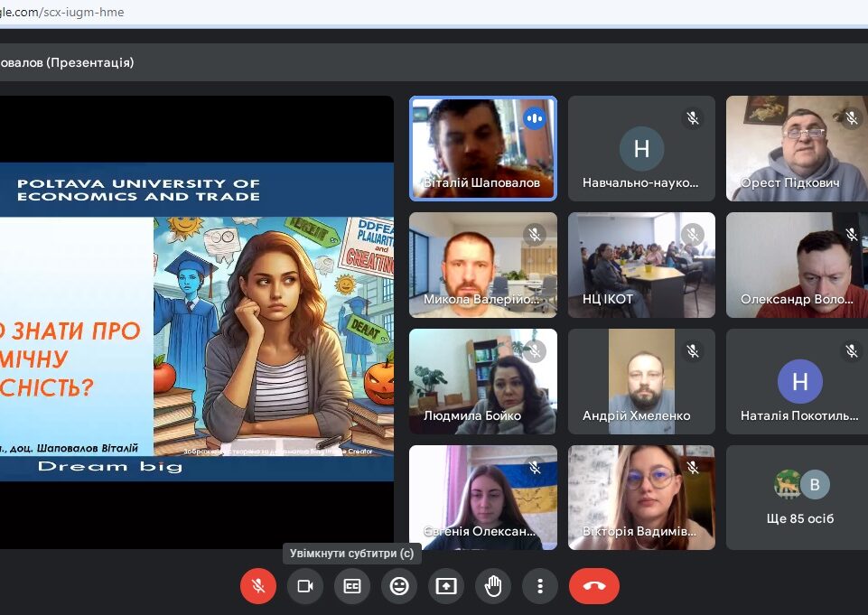
Task: Click muted mic icon on НЦ ІКОТ tile
Action: [x=693, y=235]
